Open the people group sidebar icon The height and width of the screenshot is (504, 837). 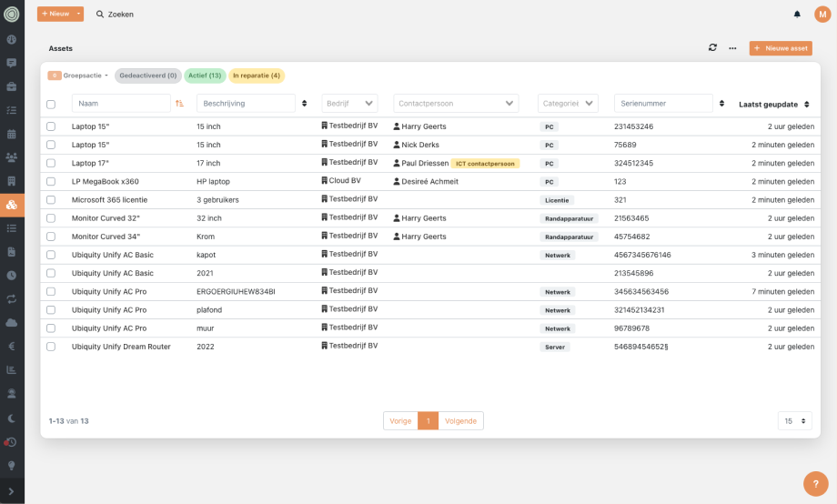click(x=11, y=157)
